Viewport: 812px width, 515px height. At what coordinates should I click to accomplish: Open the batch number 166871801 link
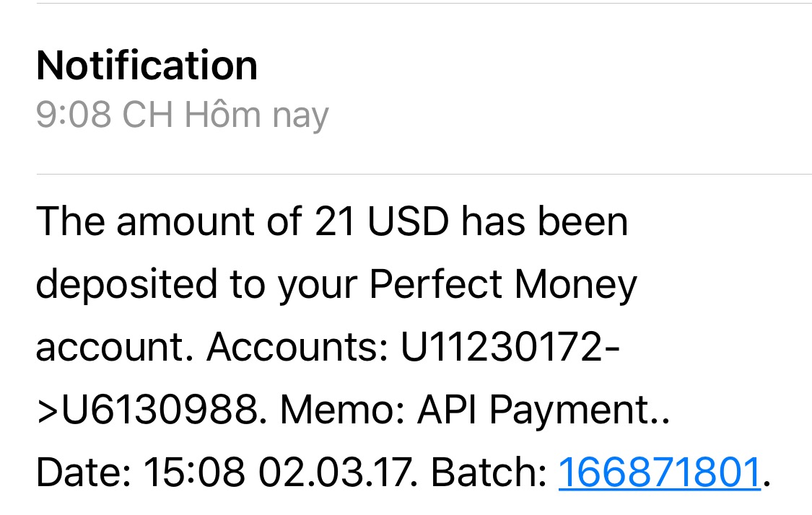(x=659, y=473)
